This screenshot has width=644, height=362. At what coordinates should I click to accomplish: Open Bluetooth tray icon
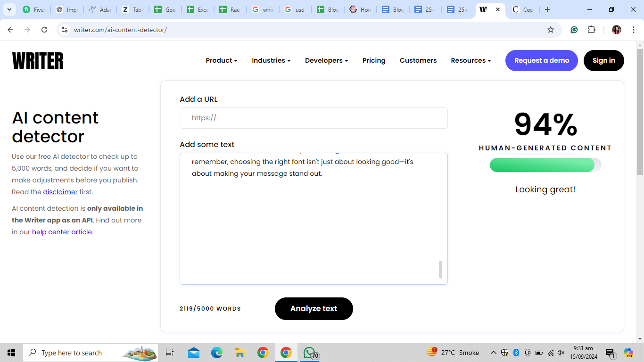(x=516, y=353)
